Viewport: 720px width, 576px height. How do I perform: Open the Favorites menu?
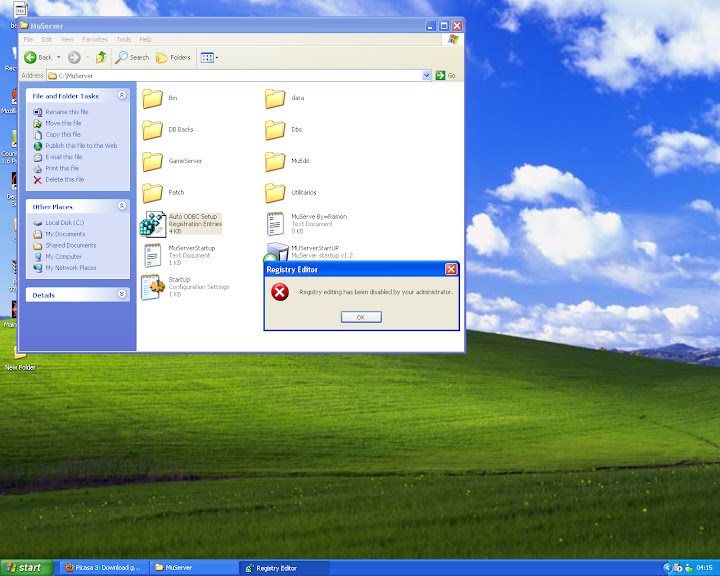[x=95, y=39]
